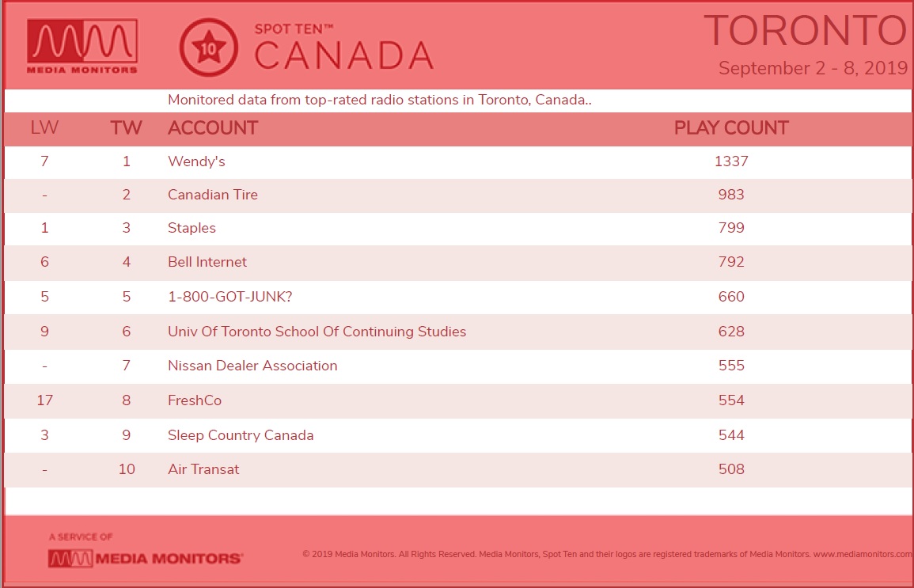Image resolution: width=914 pixels, height=588 pixels.
Task: Select the TW column header
Action: pyautogui.click(x=126, y=127)
